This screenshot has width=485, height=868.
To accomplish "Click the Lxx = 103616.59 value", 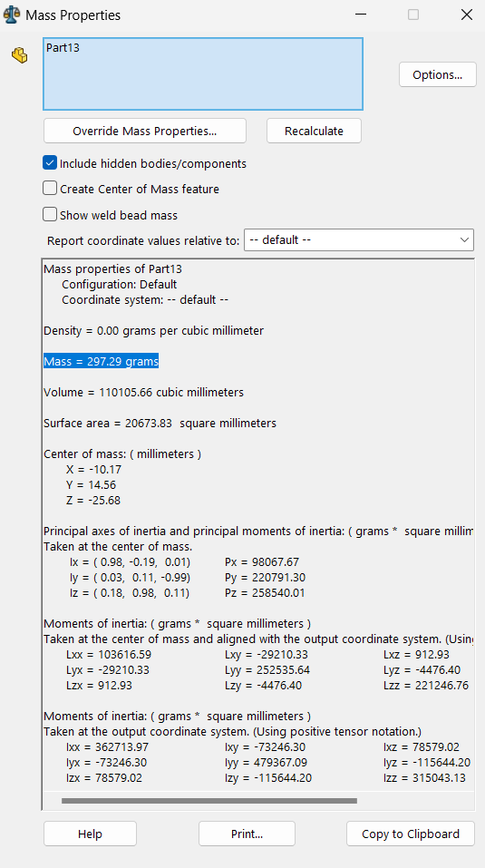I will tap(108, 654).
